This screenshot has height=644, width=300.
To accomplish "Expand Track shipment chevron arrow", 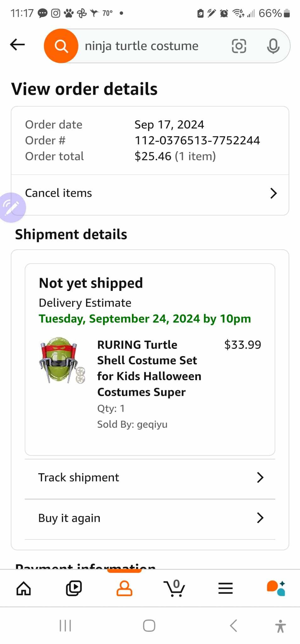I will click(260, 477).
